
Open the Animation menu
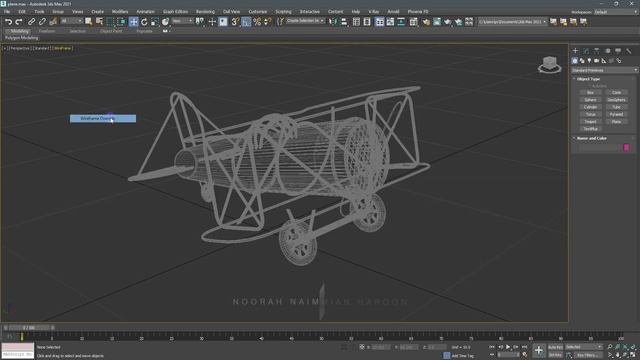pos(145,12)
